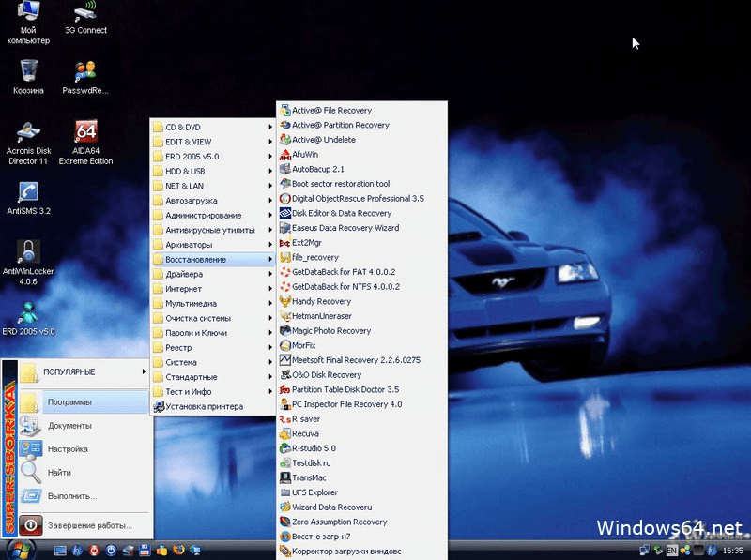The image size is (751, 560).
Task: Expand the ERD 2005 v5.0 submenu
Action: [x=213, y=157]
